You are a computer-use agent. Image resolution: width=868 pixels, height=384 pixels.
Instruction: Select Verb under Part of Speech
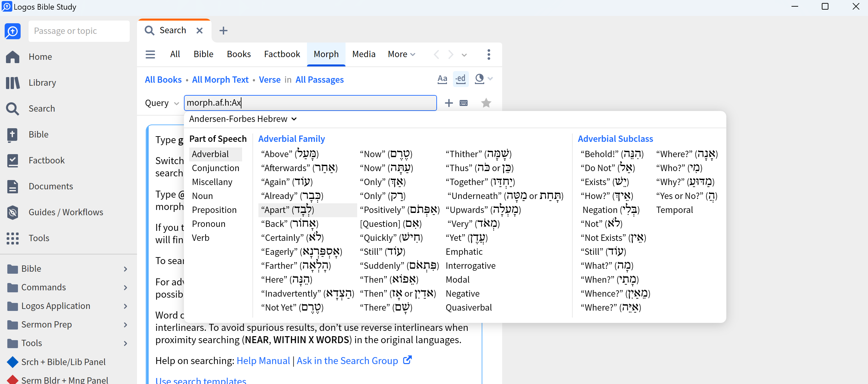point(201,238)
